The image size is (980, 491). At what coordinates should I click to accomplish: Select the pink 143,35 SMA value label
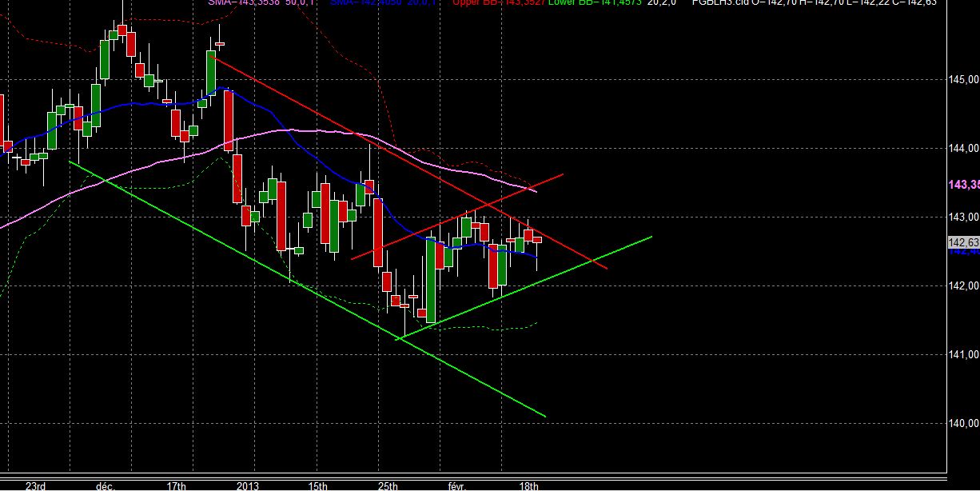pyautogui.click(x=964, y=185)
